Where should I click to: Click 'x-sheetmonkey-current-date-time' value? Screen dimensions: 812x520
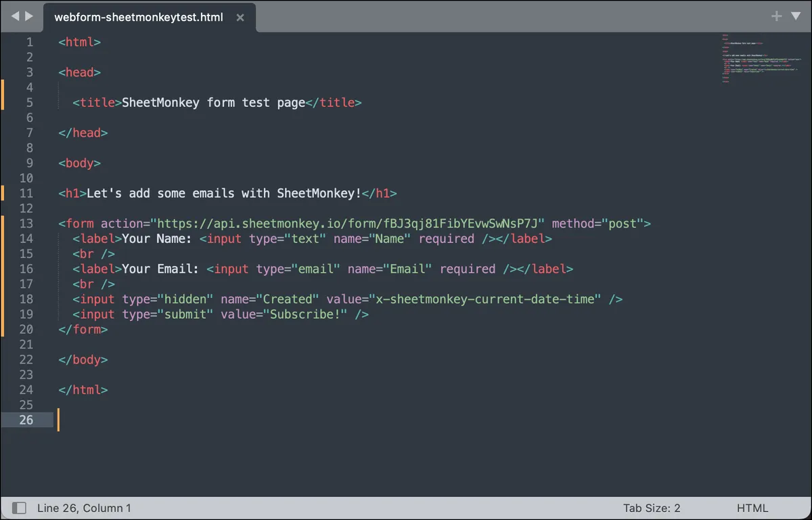tap(485, 299)
